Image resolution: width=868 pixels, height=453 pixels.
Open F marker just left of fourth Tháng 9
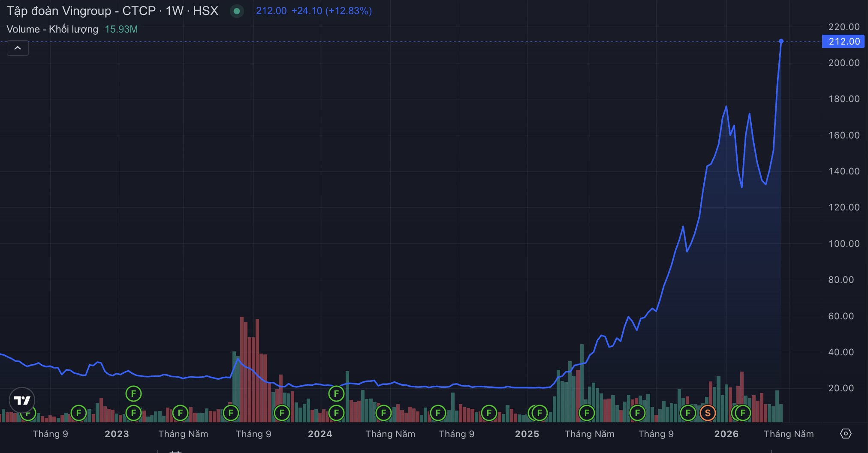(x=637, y=413)
